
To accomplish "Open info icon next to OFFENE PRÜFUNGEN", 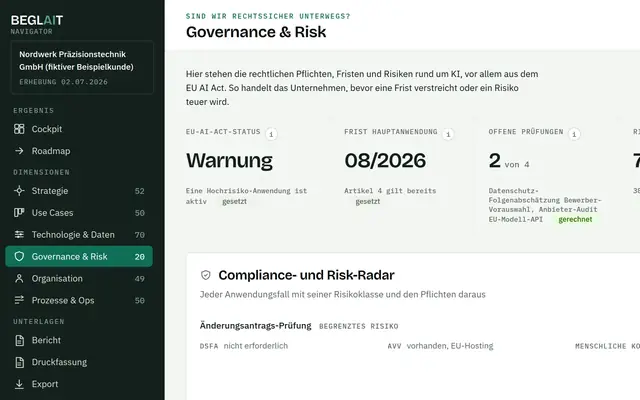I will pyautogui.click(x=574, y=134).
